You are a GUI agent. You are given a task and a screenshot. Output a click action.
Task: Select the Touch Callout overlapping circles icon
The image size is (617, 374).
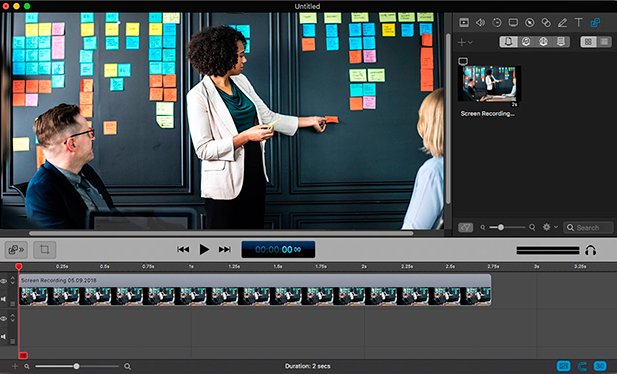click(546, 23)
